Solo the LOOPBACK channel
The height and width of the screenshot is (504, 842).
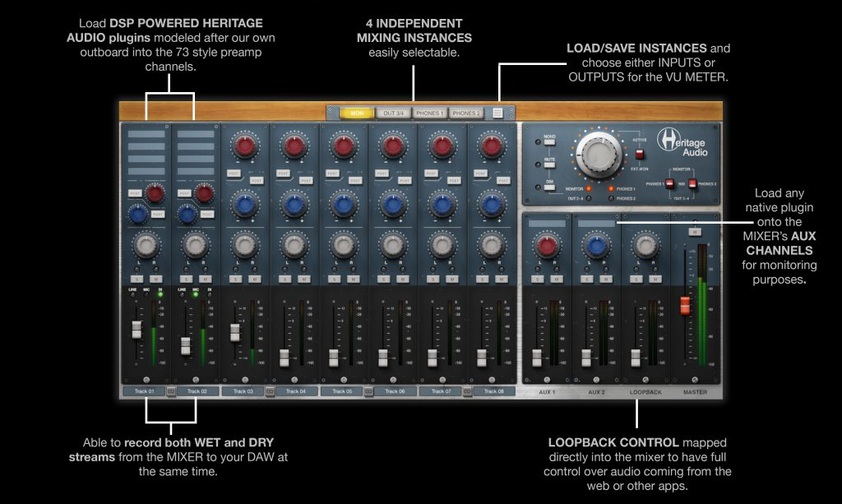636,279
